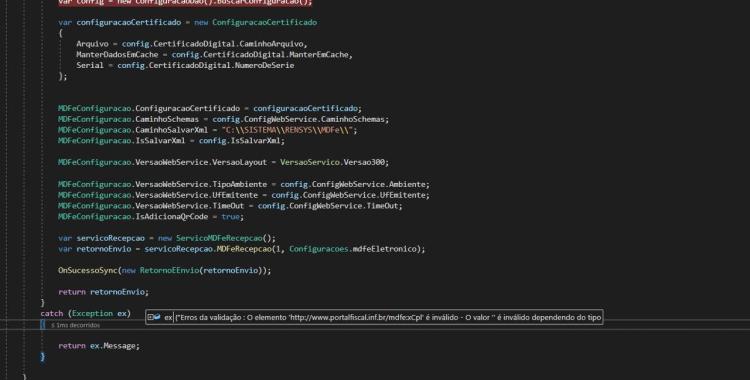The height and width of the screenshot is (380, 750).
Task: Click 'retornoEnvio' in the return statement
Action: point(117,292)
